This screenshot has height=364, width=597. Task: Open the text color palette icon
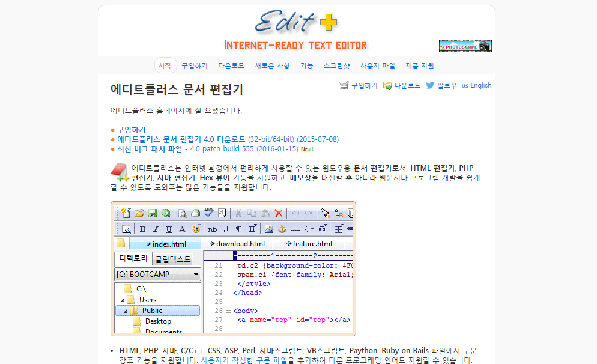tap(196, 229)
